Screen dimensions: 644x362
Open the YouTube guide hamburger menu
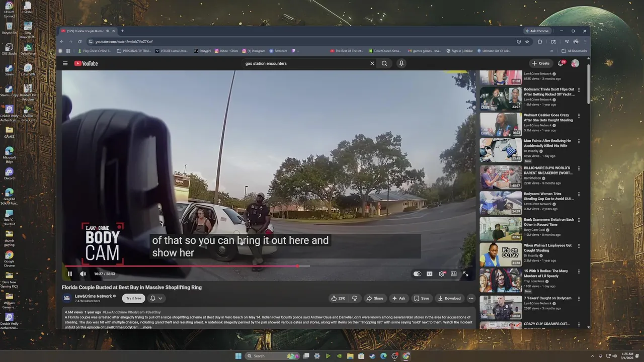[x=65, y=63]
